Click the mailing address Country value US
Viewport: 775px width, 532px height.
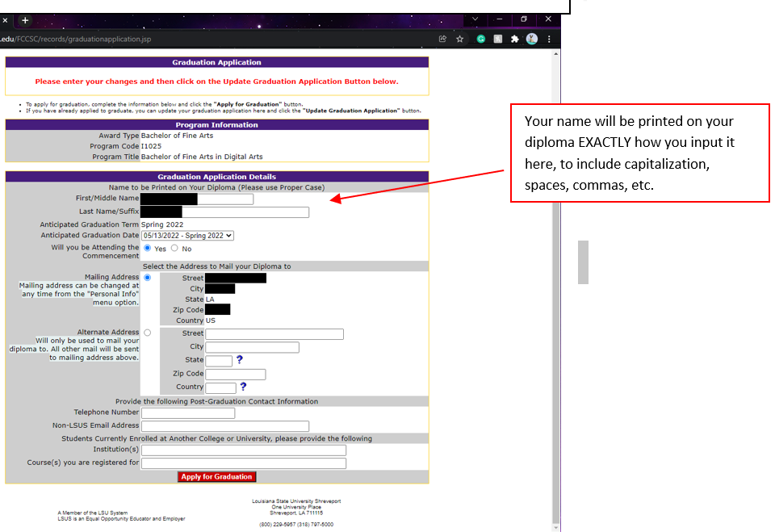(x=211, y=320)
